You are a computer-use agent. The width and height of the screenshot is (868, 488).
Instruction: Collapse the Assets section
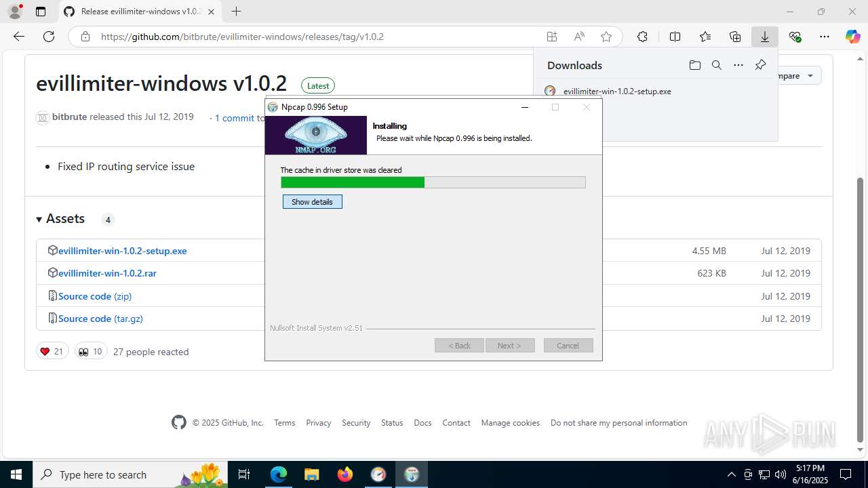60,218
